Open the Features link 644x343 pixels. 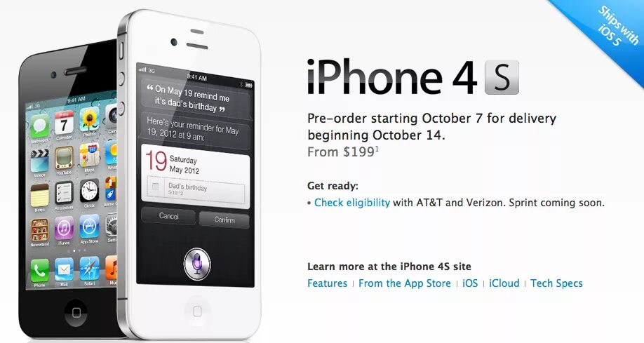(x=328, y=283)
